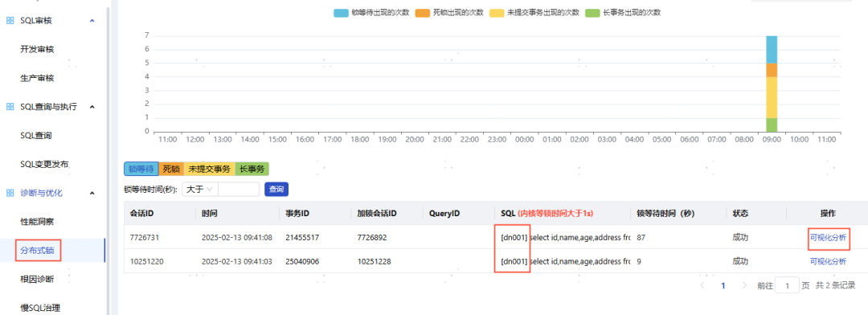The image size is (868, 315).
Task: Open the SQL查询 menu item
Action: [36, 136]
